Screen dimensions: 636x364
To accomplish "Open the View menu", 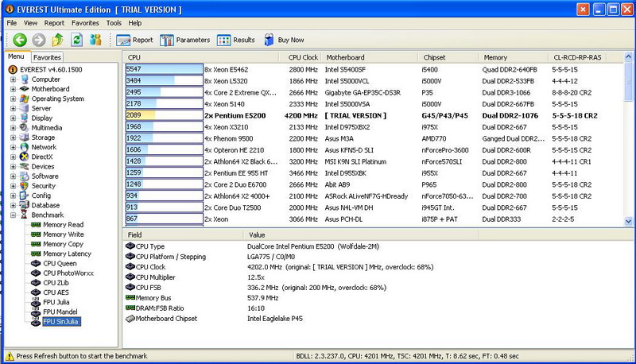I will [30, 23].
